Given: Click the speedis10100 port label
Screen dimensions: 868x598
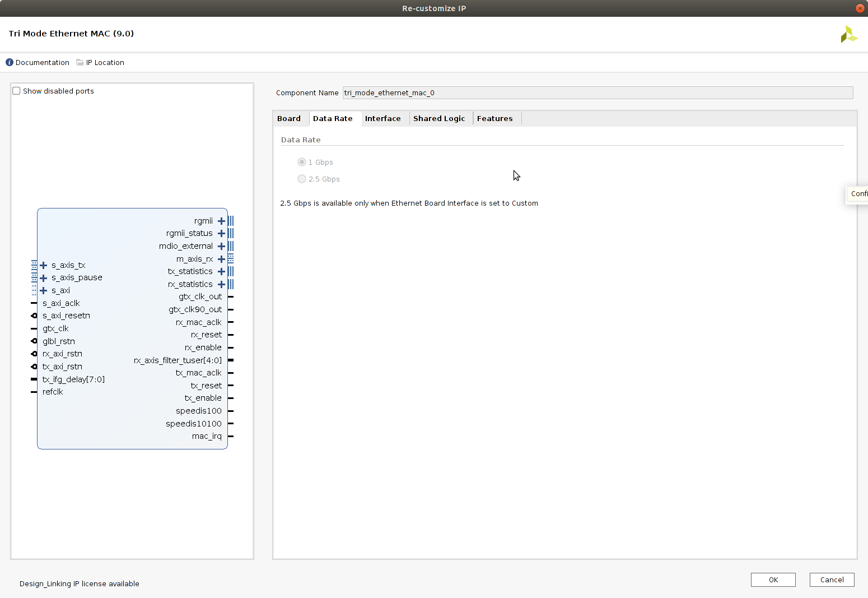Looking at the screenshot, I should [194, 424].
